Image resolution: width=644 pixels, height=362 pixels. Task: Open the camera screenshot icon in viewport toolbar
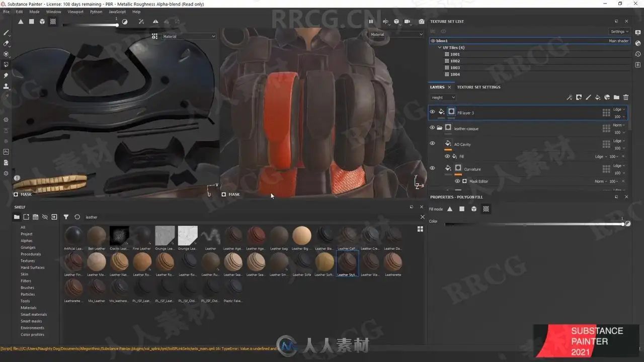(421, 22)
